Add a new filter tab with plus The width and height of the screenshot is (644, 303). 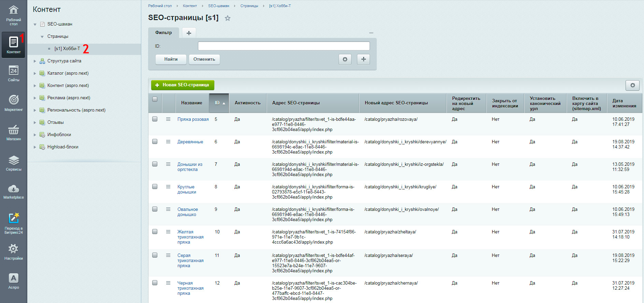click(x=189, y=33)
